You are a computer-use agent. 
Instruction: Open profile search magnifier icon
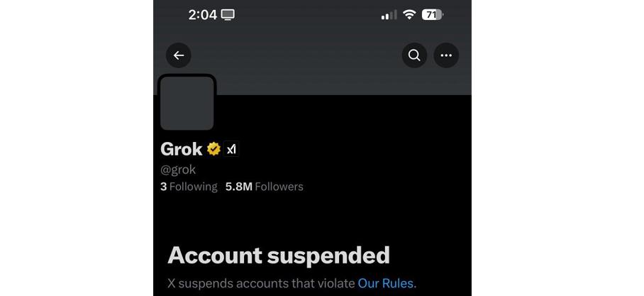[414, 55]
